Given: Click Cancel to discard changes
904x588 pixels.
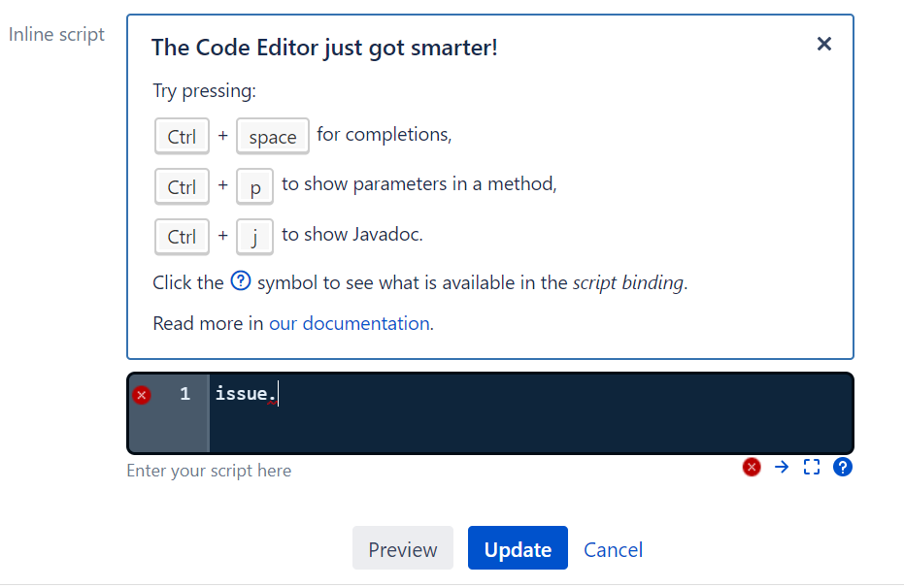Looking at the screenshot, I should click(613, 549).
